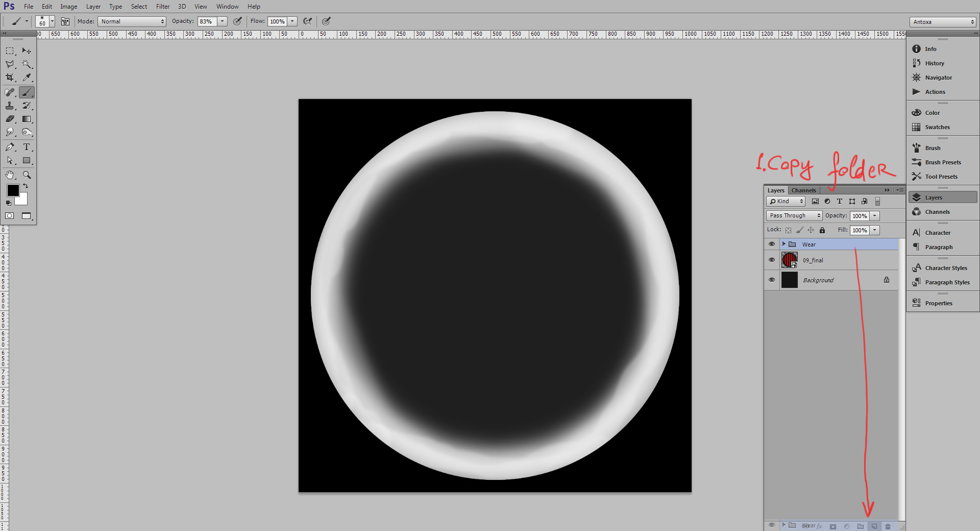Open the layer Fill slider dropdown
The image size is (980, 531).
point(875,230)
